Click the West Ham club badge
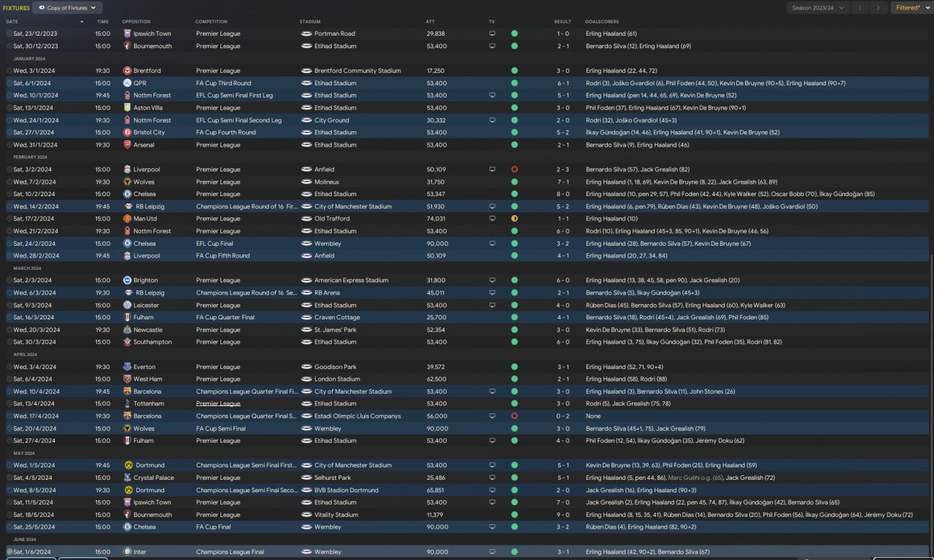 tap(127, 379)
